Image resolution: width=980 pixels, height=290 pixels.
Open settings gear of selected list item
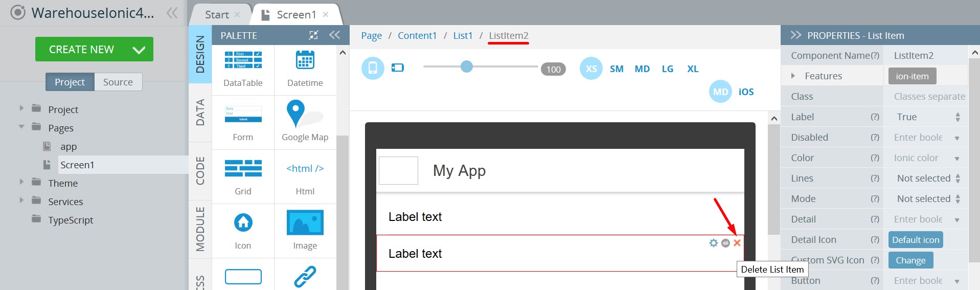click(x=714, y=243)
